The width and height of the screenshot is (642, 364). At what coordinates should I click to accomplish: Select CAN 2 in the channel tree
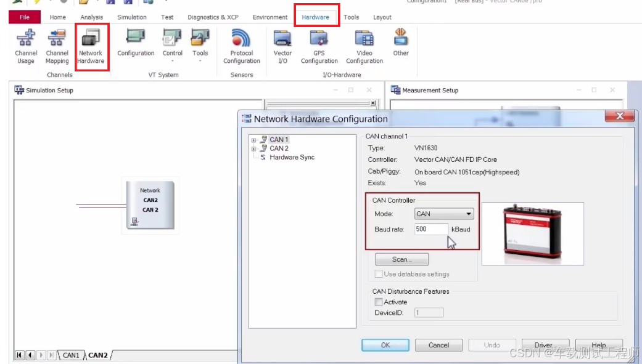(279, 148)
